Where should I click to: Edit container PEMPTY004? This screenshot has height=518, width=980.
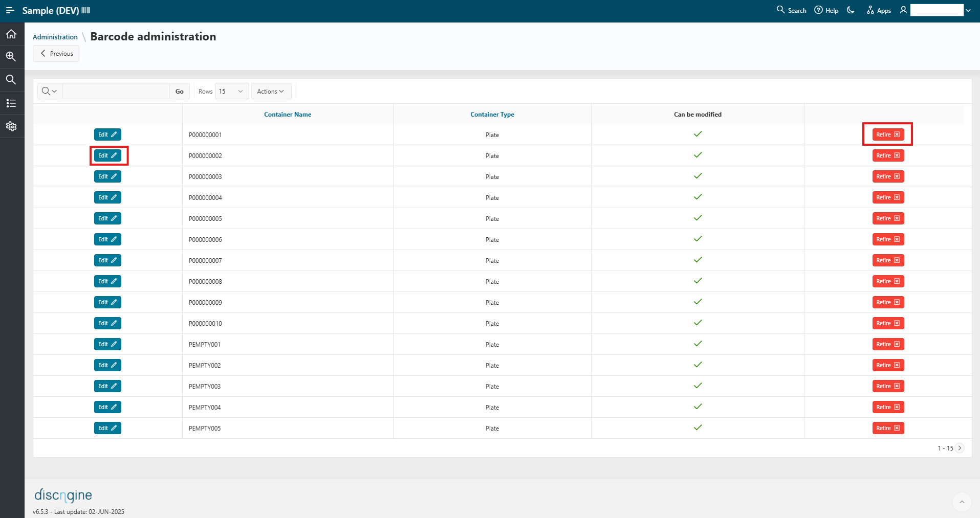107,407
